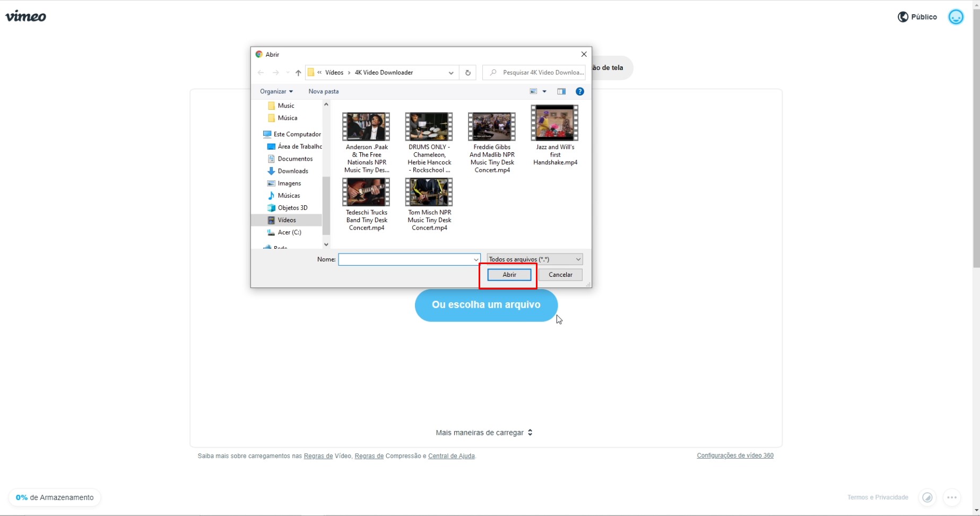Change the view mode icon
The image size is (980, 516).
tap(533, 91)
